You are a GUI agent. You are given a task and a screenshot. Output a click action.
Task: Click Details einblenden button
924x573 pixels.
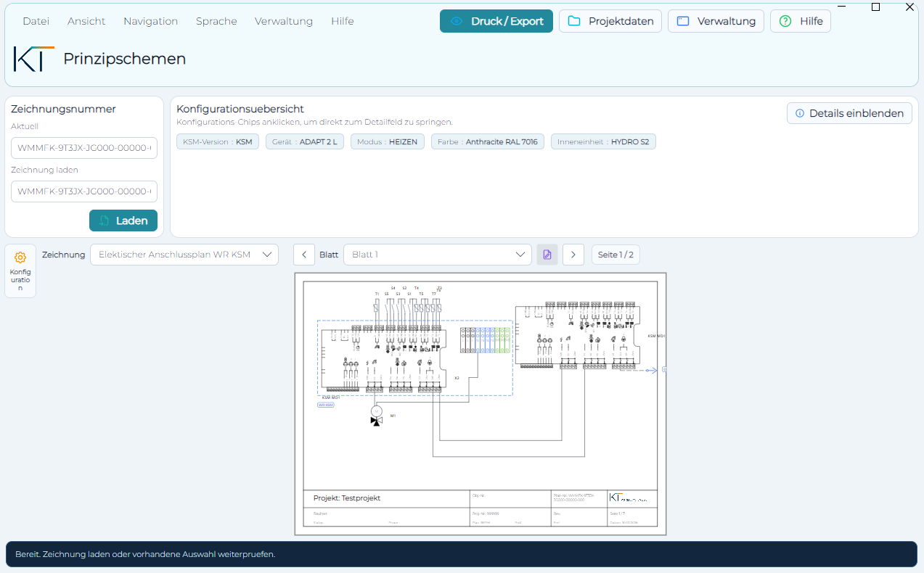[x=849, y=113]
